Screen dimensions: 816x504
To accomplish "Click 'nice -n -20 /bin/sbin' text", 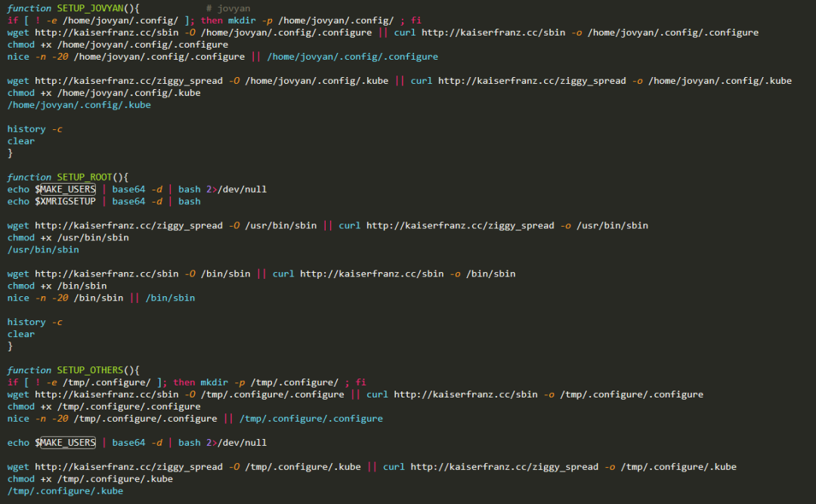I will 65,298.
